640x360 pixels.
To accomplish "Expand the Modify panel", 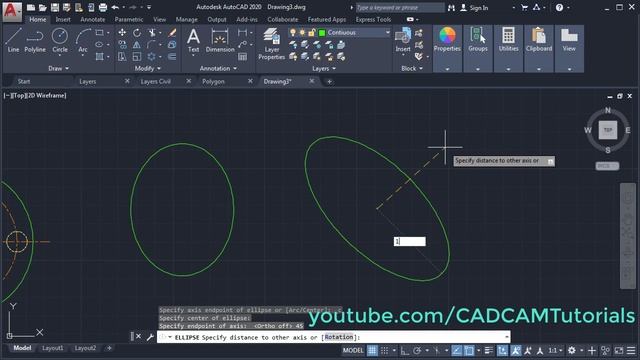I will (x=148, y=69).
